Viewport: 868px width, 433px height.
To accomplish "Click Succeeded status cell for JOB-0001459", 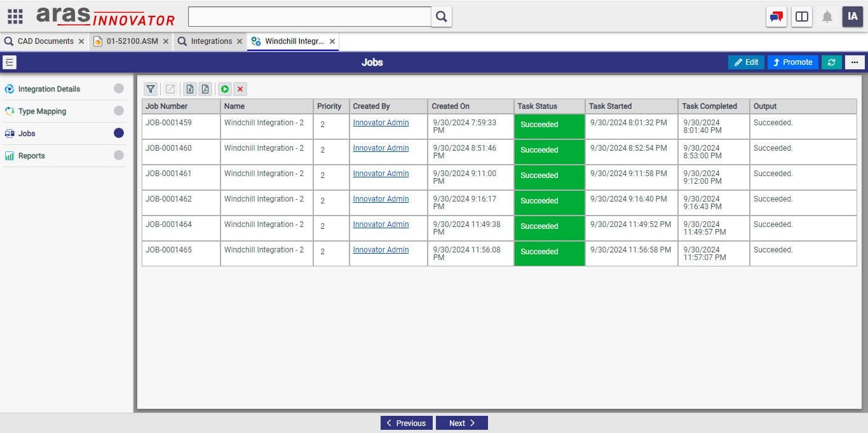I will click(x=550, y=127).
